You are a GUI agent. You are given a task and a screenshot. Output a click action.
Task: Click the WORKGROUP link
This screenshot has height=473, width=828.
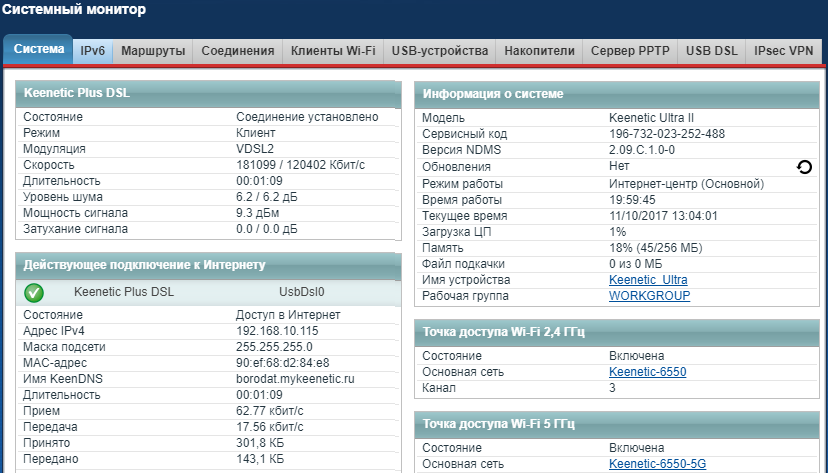[649, 296]
